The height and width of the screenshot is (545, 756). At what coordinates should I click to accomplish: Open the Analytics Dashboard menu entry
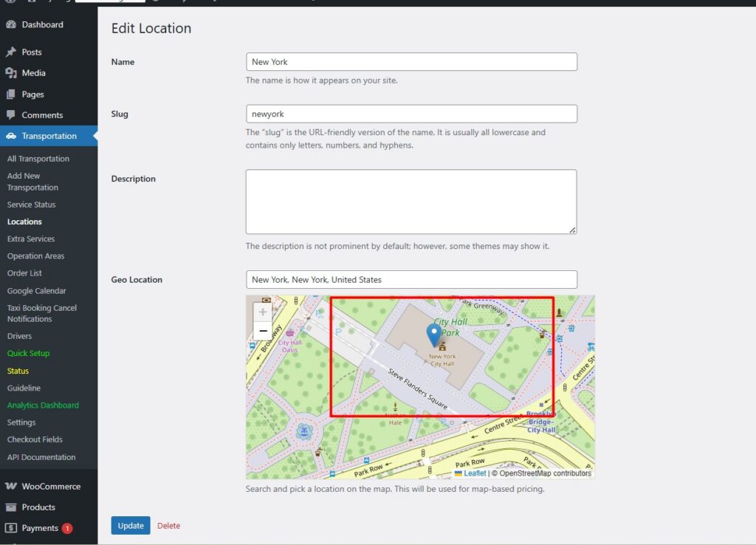pos(44,405)
